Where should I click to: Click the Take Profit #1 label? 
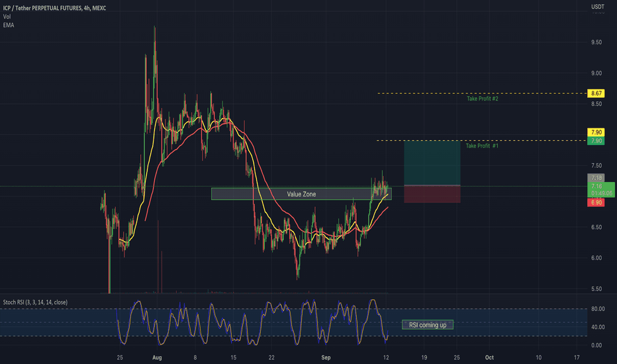482,146
